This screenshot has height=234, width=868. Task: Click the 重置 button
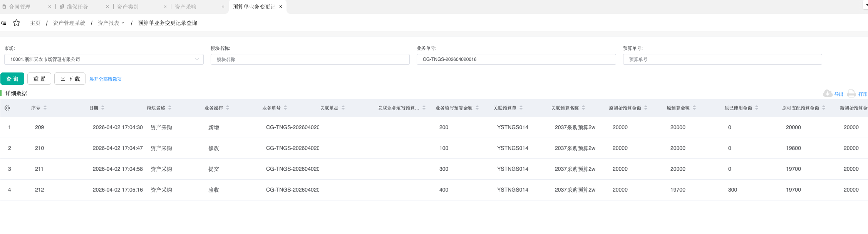[x=39, y=79]
